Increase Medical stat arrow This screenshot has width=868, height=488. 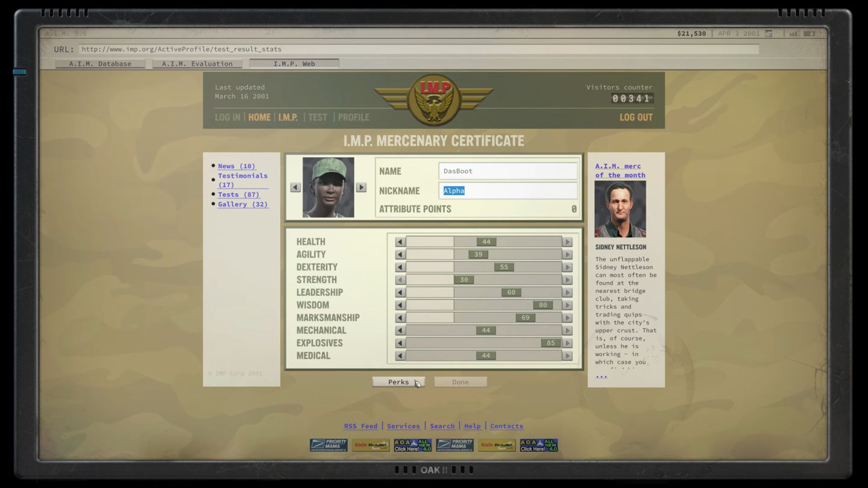[567, 355]
